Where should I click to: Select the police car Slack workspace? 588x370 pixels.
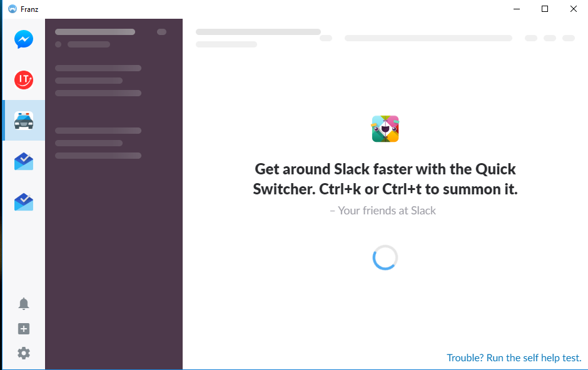pyautogui.click(x=24, y=121)
